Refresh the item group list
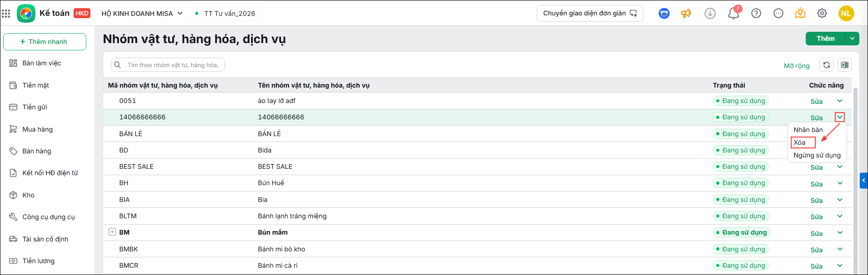 click(x=827, y=65)
